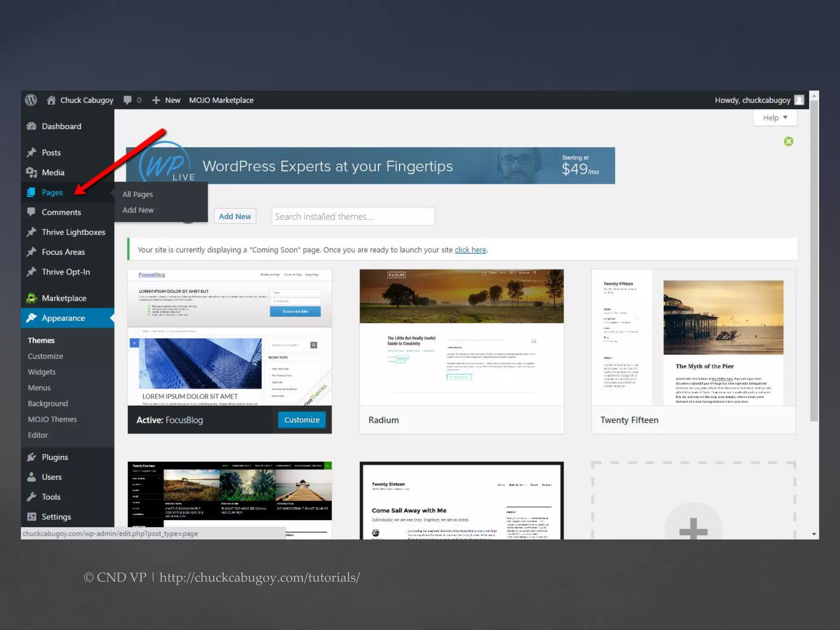Click the scrollbar down arrow
The height and width of the screenshot is (630, 840).
tap(814, 534)
